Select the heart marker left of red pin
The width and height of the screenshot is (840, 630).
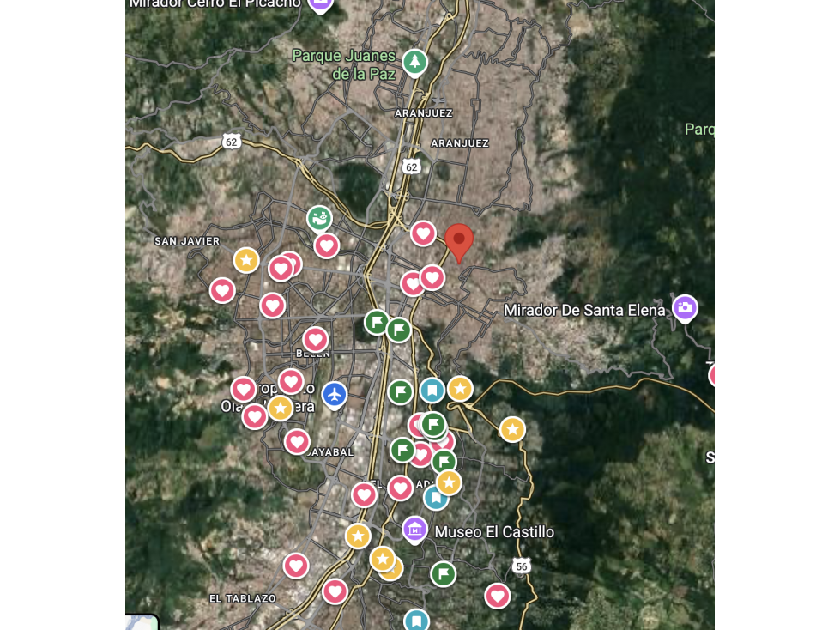click(423, 233)
